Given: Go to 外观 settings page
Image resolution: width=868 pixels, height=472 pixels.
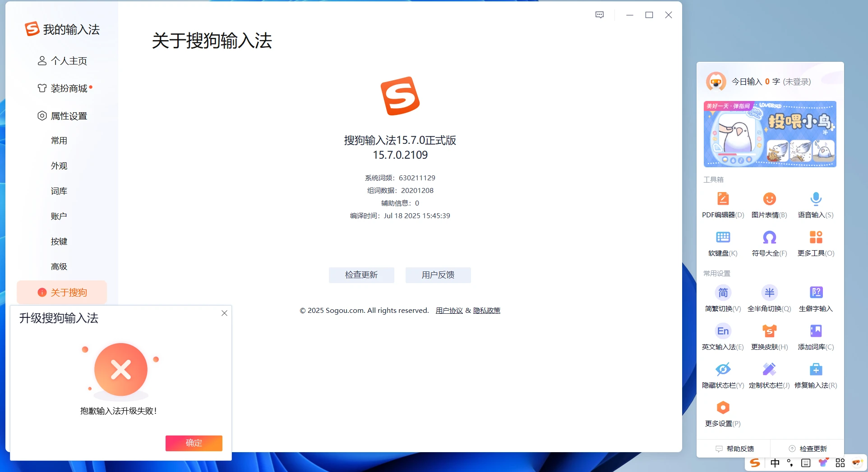Looking at the screenshot, I should [59, 166].
